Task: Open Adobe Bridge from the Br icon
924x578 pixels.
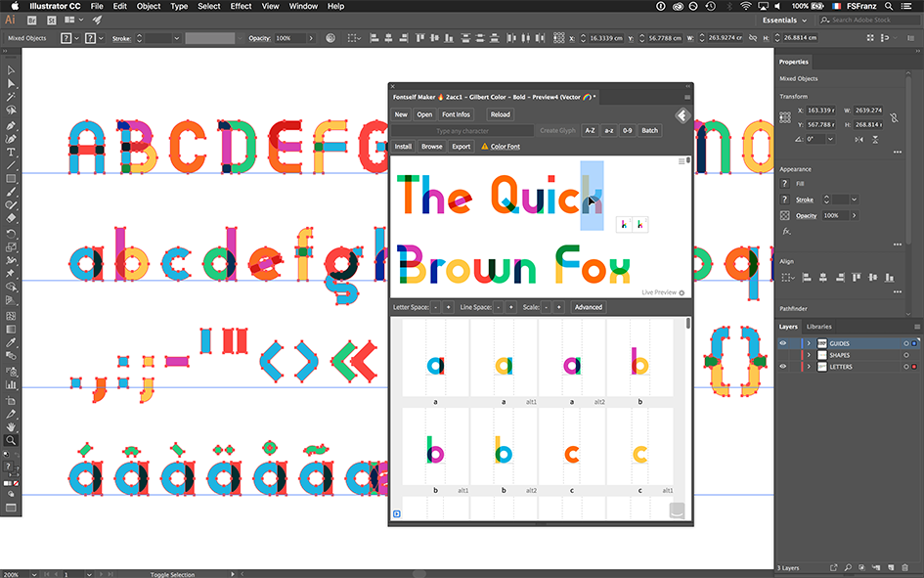Action: pyautogui.click(x=32, y=20)
